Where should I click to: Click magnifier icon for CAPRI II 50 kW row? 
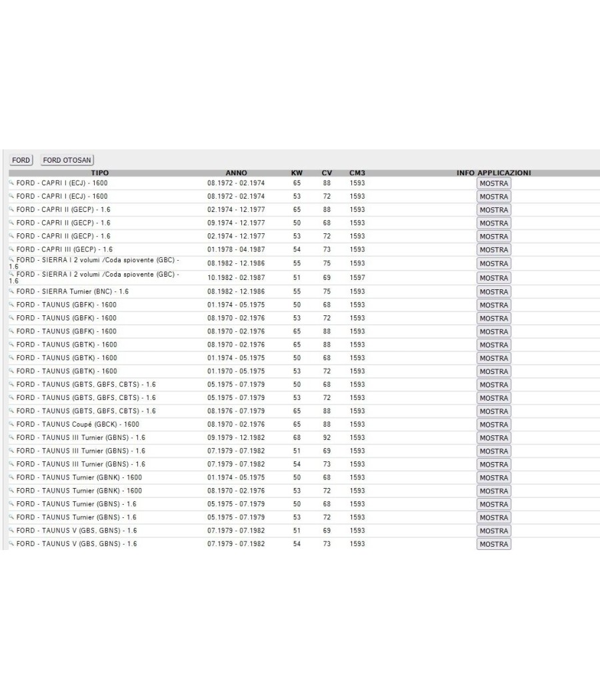pyautogui.click(x=11, y=223)
